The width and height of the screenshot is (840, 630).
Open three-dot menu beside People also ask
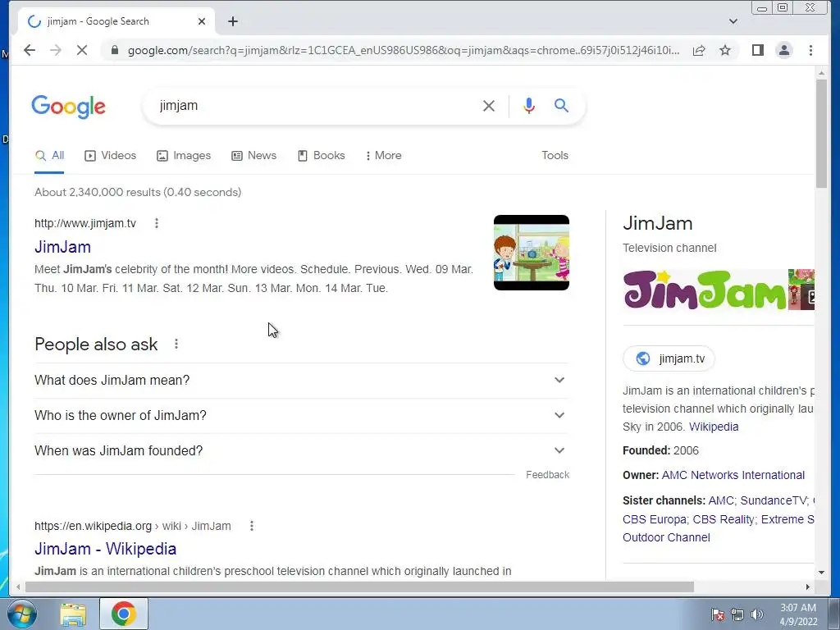point(176,344)
